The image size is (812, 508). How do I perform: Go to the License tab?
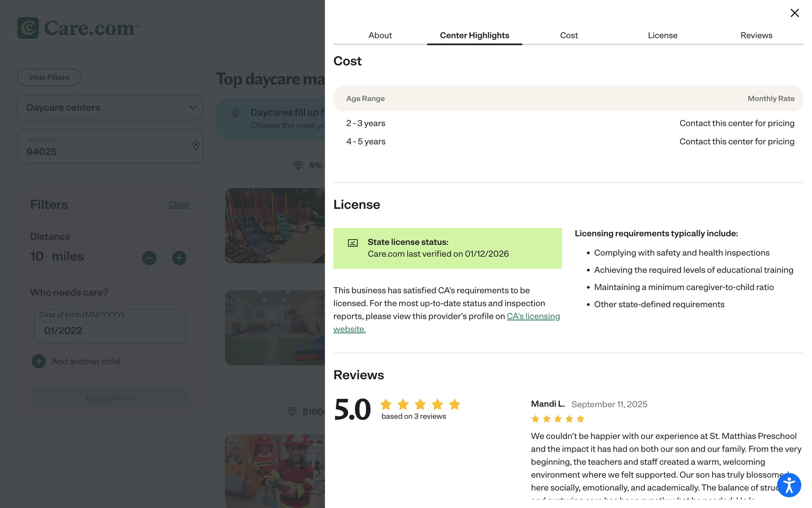coord(662,36)
